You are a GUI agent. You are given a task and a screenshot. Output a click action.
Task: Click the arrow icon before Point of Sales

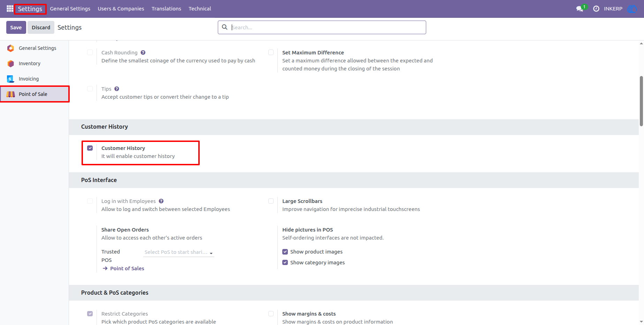105,269
